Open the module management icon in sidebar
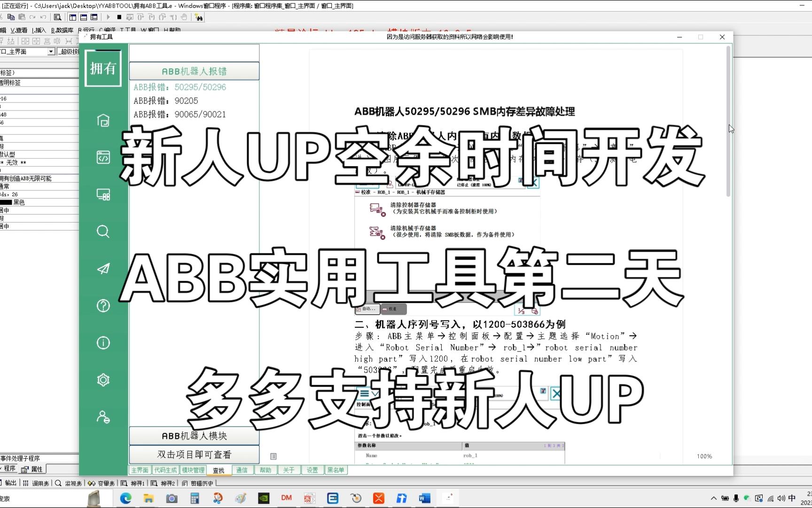Viewport: 812px width, 508px height. [103, 195]
